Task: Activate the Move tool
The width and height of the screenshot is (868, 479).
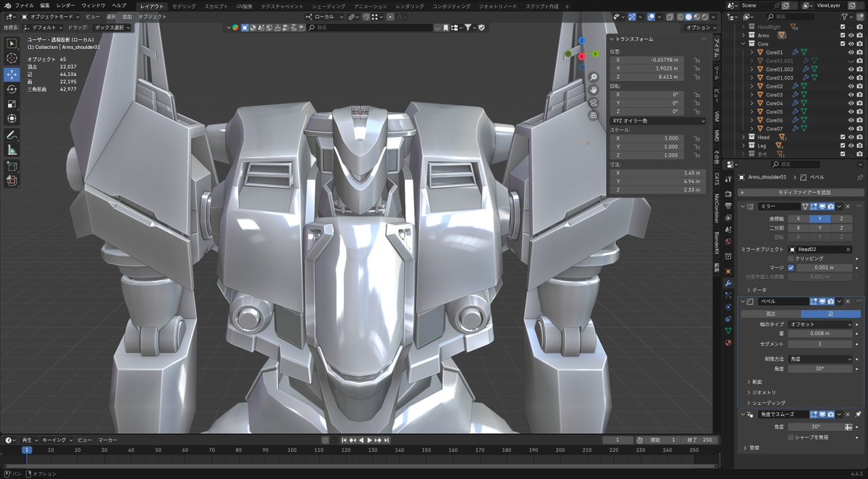Action: tap(12, 75)
